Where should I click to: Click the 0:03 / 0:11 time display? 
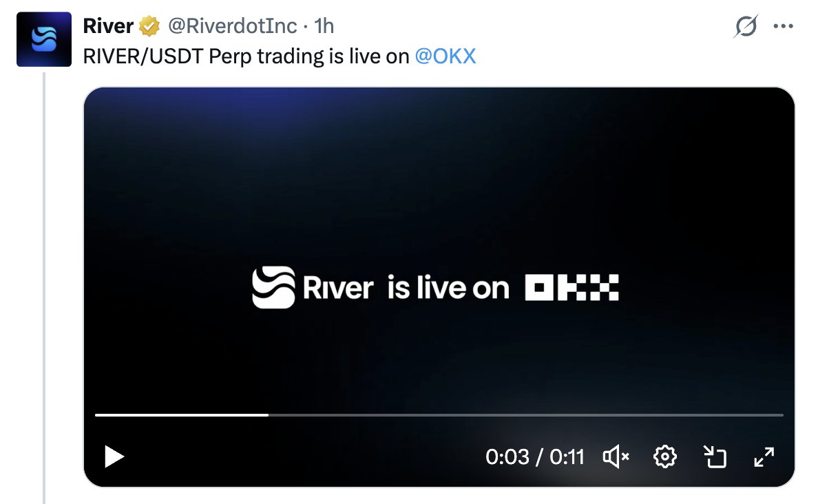pyautogui.click(x=534, y=456)
